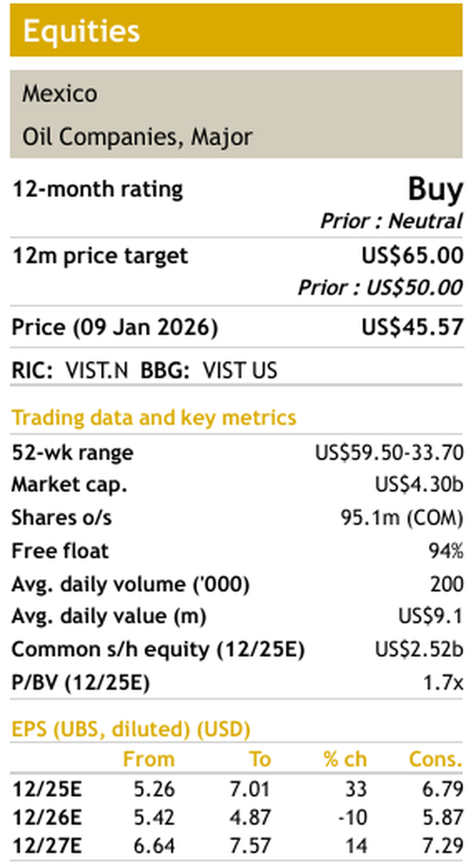Click the 7.57 EPS value for 12/27E
The height and width of the screenshot is (868, 476).
click(250, 846)
